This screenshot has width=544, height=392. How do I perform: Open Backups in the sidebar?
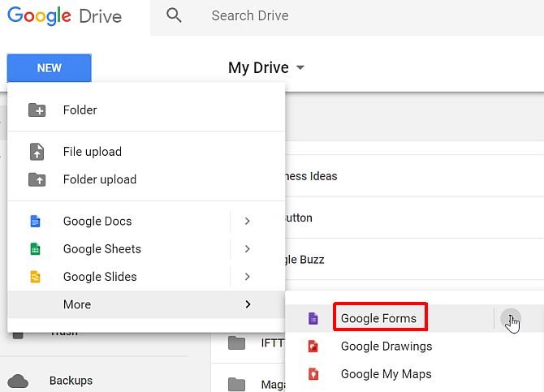tap(71, 381)
